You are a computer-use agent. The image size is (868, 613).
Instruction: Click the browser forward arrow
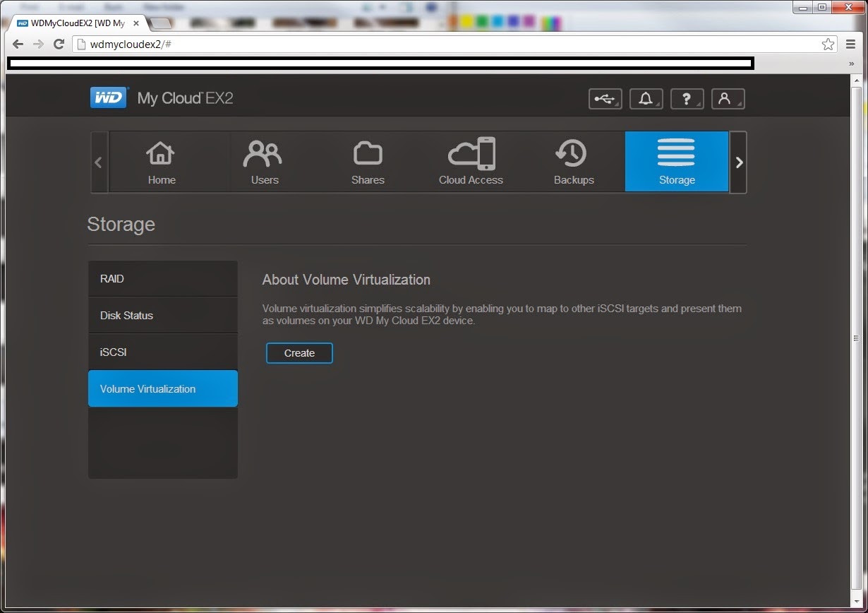tap(39, 44)
